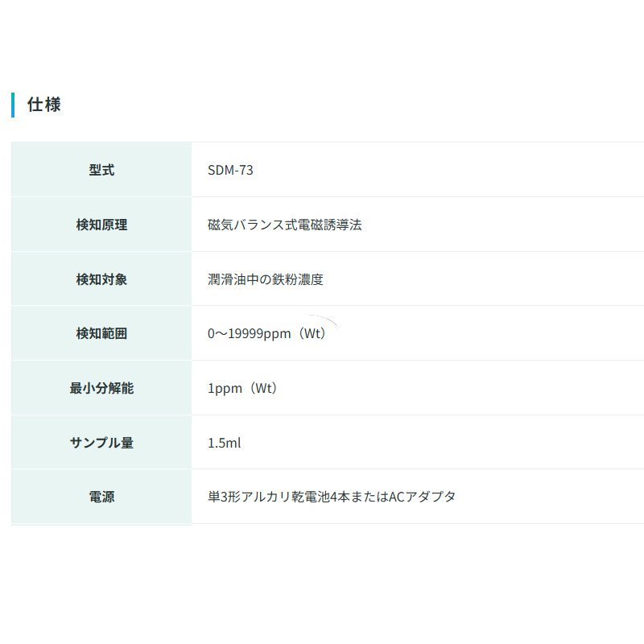Image resolution: width=644 pixels, height=644 pixels.
Task: Select the サンプル量 row label
Action: tap(101, 443)
